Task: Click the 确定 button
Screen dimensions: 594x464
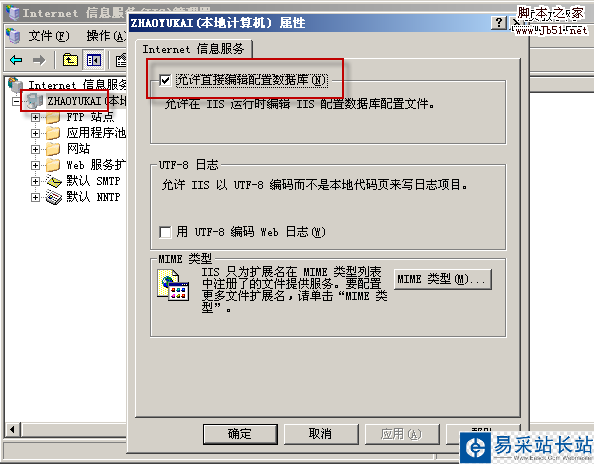Action: [x=240, y=434]
